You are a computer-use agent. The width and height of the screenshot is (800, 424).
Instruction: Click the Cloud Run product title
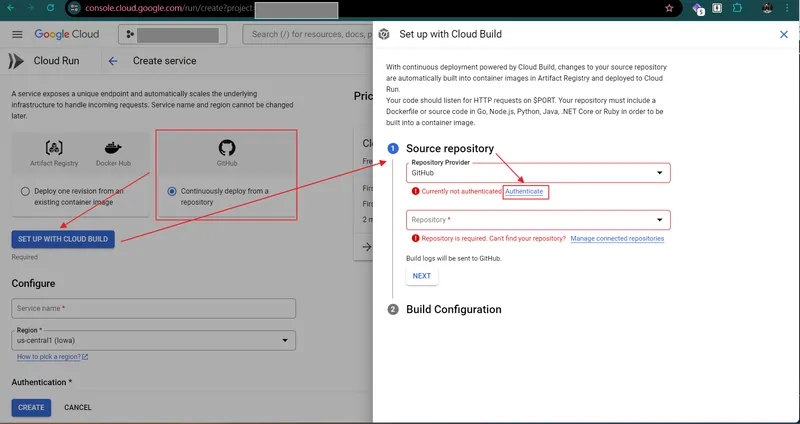[56, 61]
